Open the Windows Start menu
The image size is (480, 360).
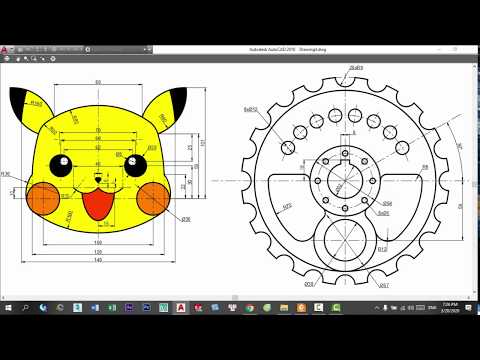8,308
